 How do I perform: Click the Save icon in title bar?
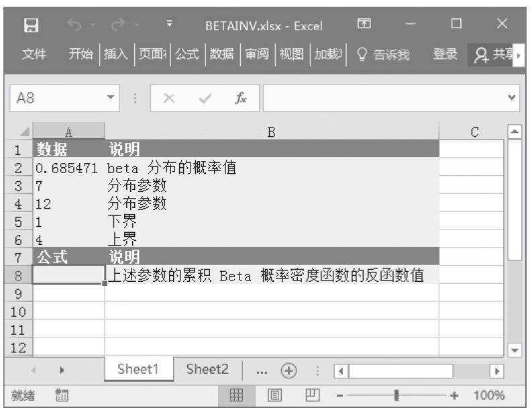coord(30,27)
